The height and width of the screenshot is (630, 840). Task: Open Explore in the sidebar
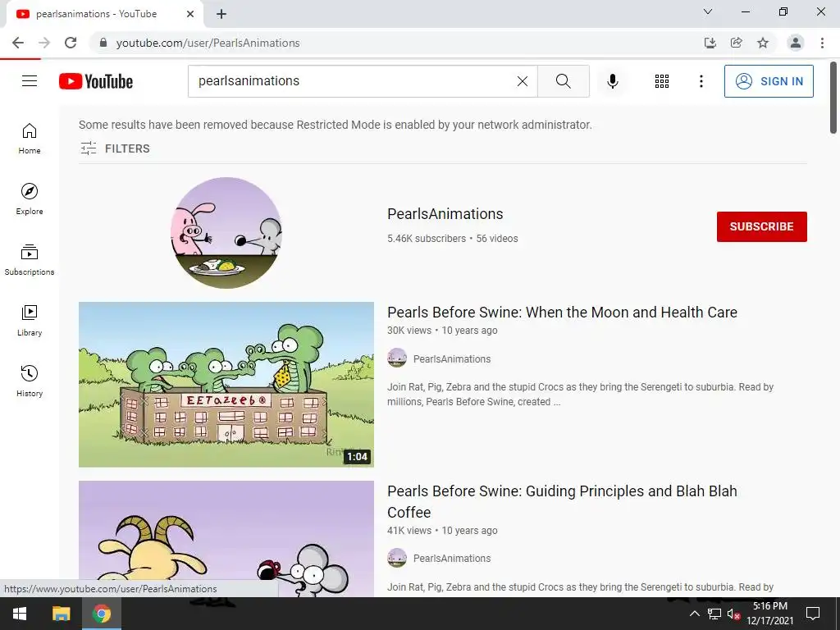tap(30, 199)
